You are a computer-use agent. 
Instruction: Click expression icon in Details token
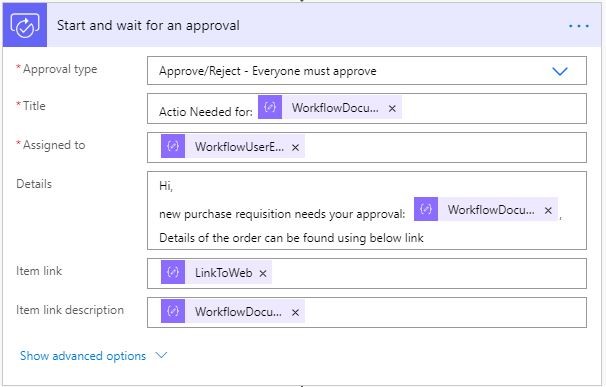click(426, 209)
